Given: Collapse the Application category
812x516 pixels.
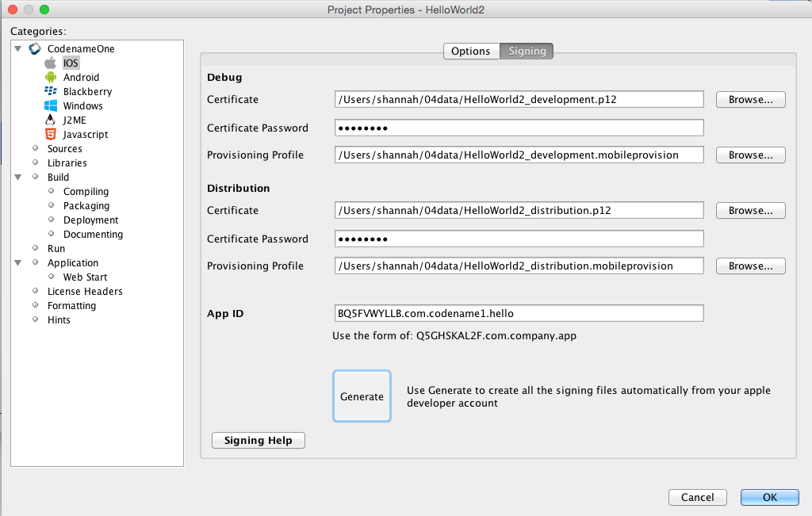Looking at the screenshot, I should (18, 263).
